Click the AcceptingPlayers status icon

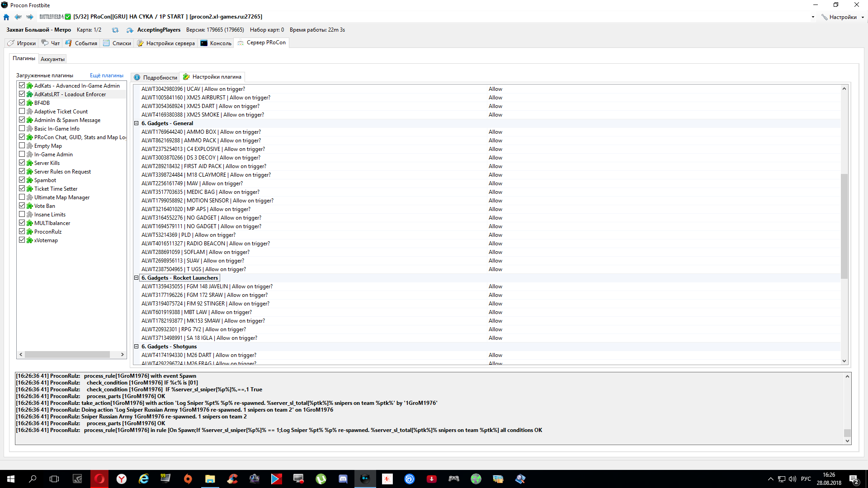click(x=130, y=30)
